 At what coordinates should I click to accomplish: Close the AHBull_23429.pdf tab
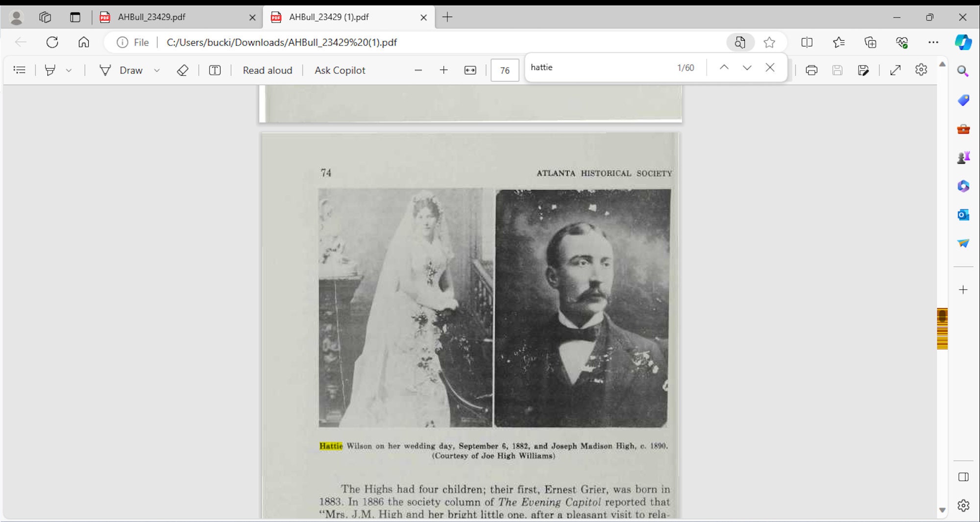click(252, 18)
